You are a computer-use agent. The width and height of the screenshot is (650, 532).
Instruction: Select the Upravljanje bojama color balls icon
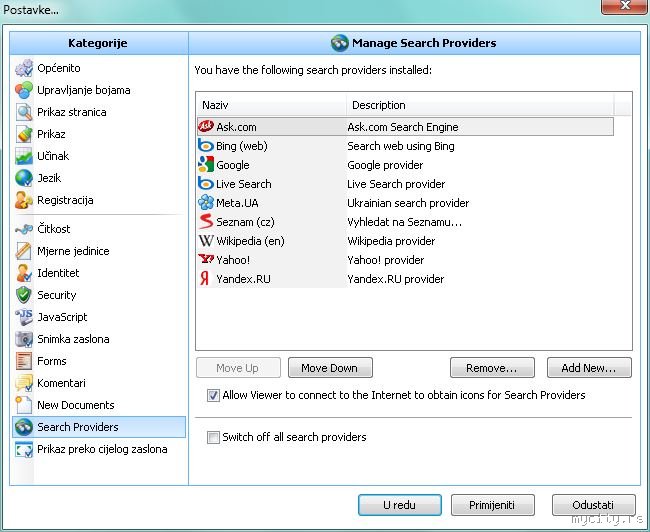(24, 90)
